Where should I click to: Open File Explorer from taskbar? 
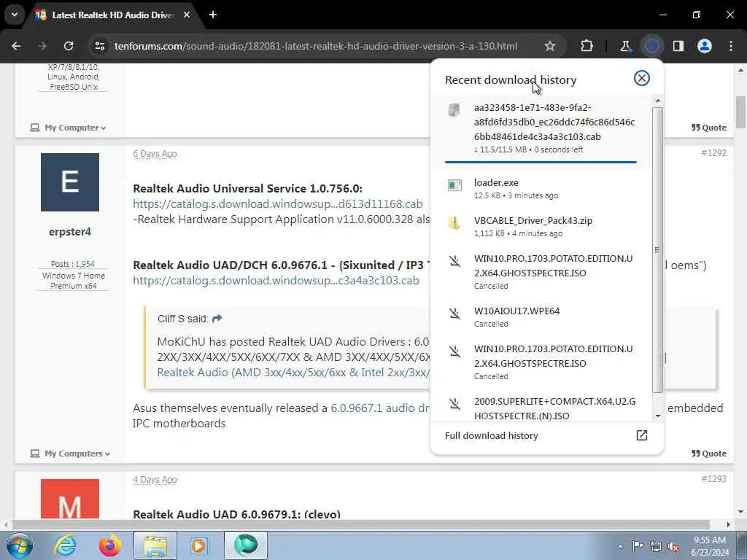[155, 545]
